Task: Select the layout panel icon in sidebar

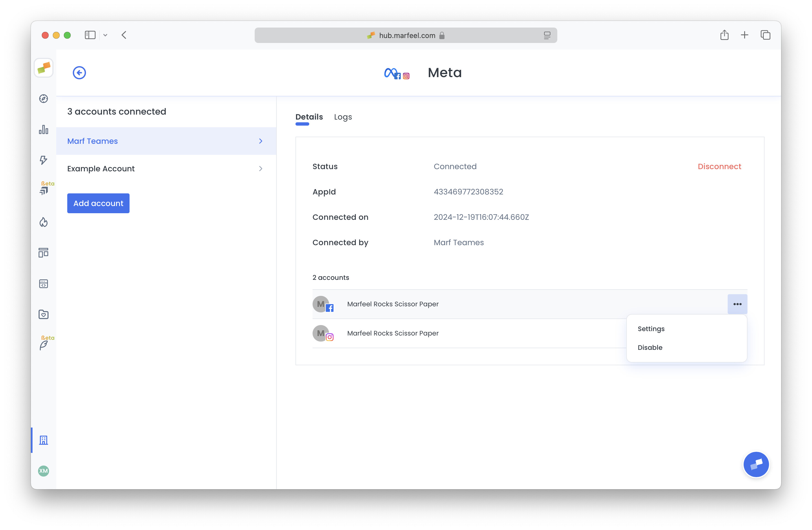Action: pos(43,253)
